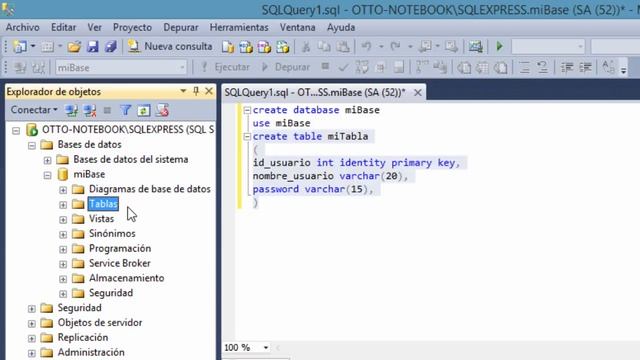The height and width of the screenshot is (360, 640).
Task: Select the Replicación folder
Action: point(83,337)
